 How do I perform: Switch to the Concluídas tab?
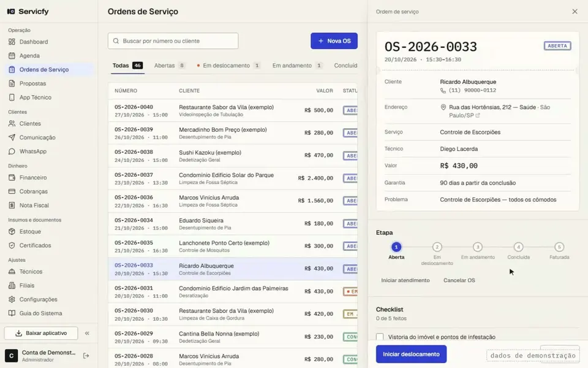pyautogui.click(x=345, y=66)
